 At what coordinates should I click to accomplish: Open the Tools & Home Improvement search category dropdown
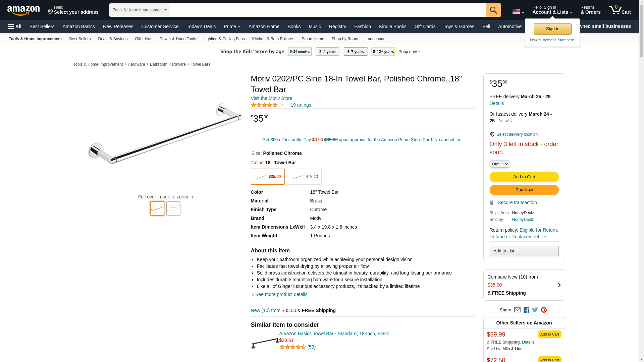tap(140, 10)
